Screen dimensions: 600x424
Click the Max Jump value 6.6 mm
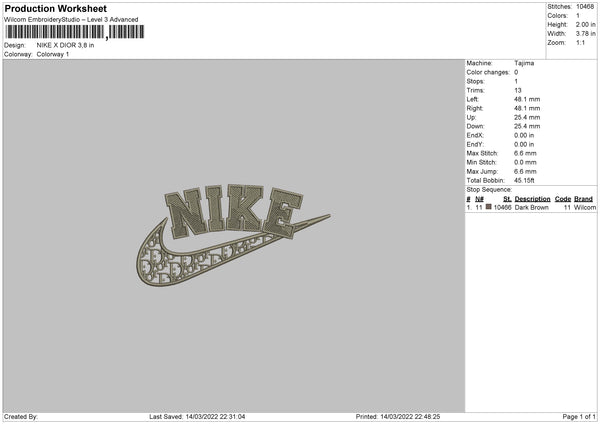(x=525, y=171)
